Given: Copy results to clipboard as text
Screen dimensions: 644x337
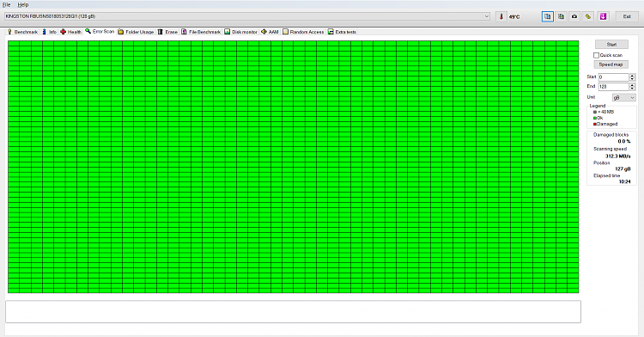Looking at the screenshot, I should (x=548, y=16).
